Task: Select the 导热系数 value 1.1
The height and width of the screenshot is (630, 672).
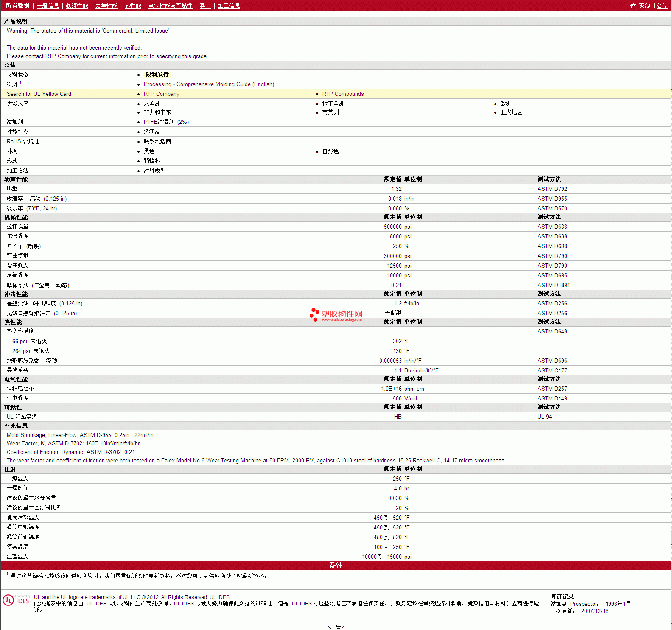Action: (398, 371)
